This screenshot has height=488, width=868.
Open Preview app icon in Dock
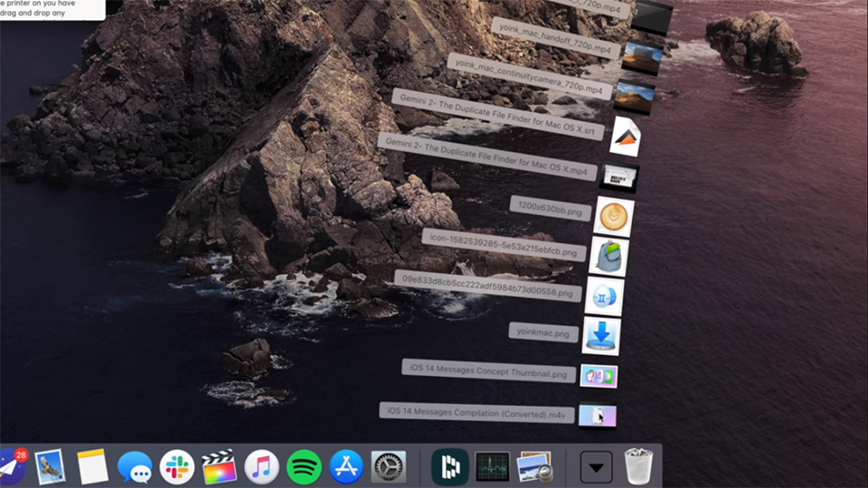pos(534,467)
